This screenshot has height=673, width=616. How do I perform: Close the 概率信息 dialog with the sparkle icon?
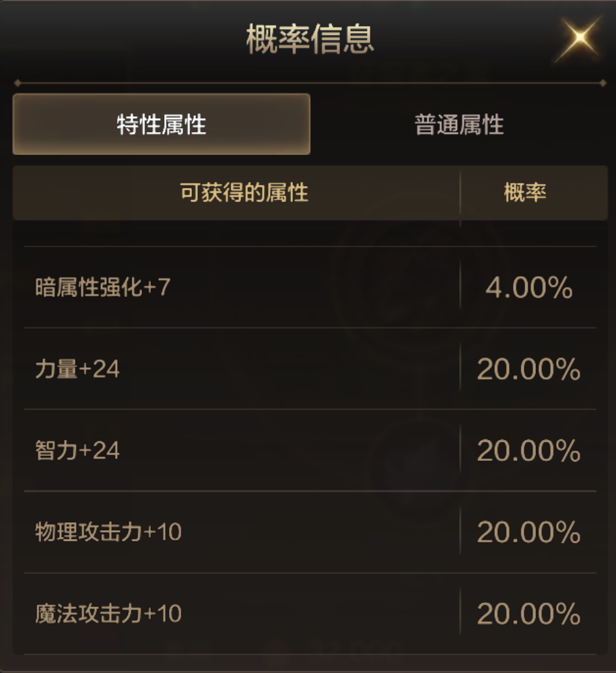coord(579,39)
